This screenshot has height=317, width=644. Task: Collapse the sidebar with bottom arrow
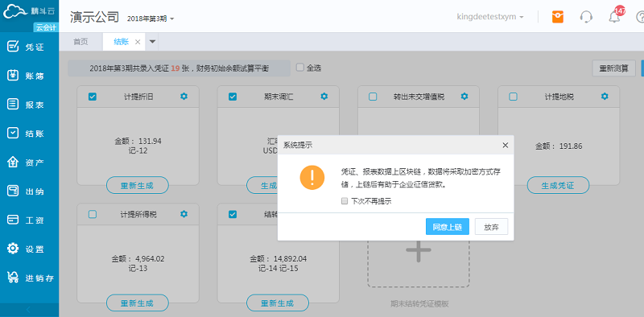pyautogui.click(x=28, y=310)
